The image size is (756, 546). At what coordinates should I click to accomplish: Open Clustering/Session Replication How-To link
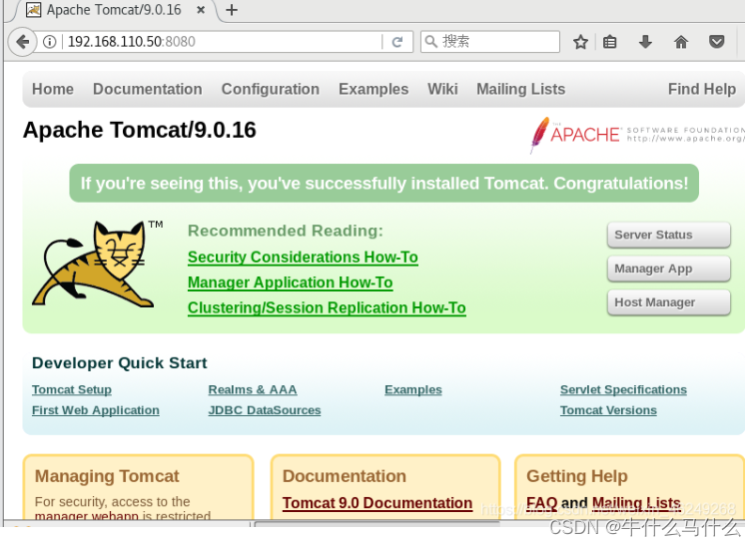pyautogui.click(x=327, y=308)
